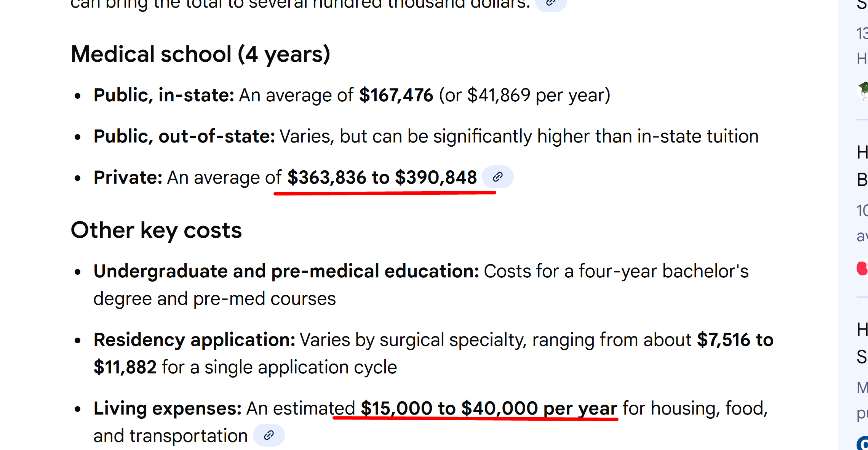Screen dimensions: 868x450
Task: Click the 'Other key costs' heading
Action: [x=156, y=230]
